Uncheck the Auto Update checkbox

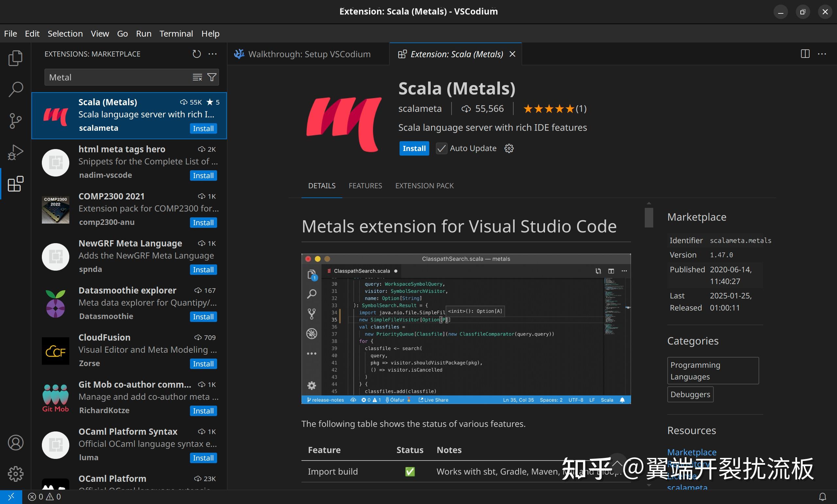click(441, 148)
